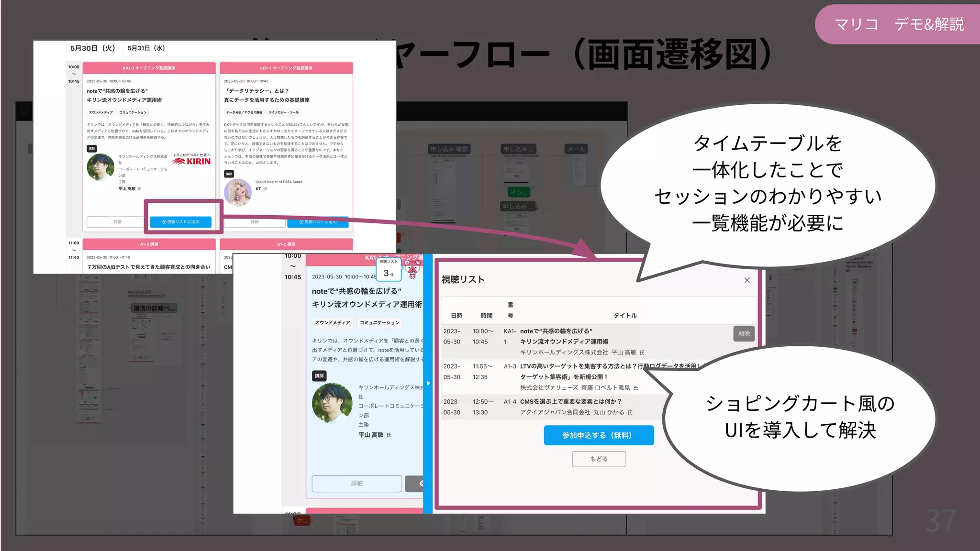Screen dimensions: 980x551
Task: Click the KT speaker avatar photo
Action: [238, 192]
